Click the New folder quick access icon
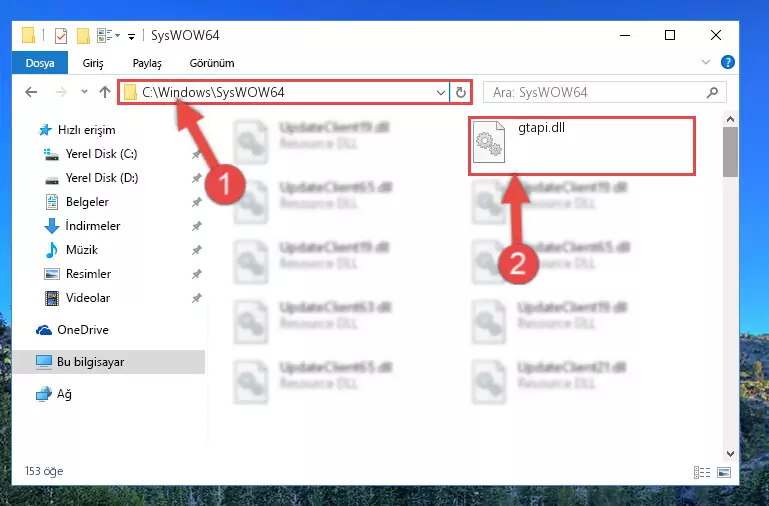The image size is (769, 506). (83, 36)
